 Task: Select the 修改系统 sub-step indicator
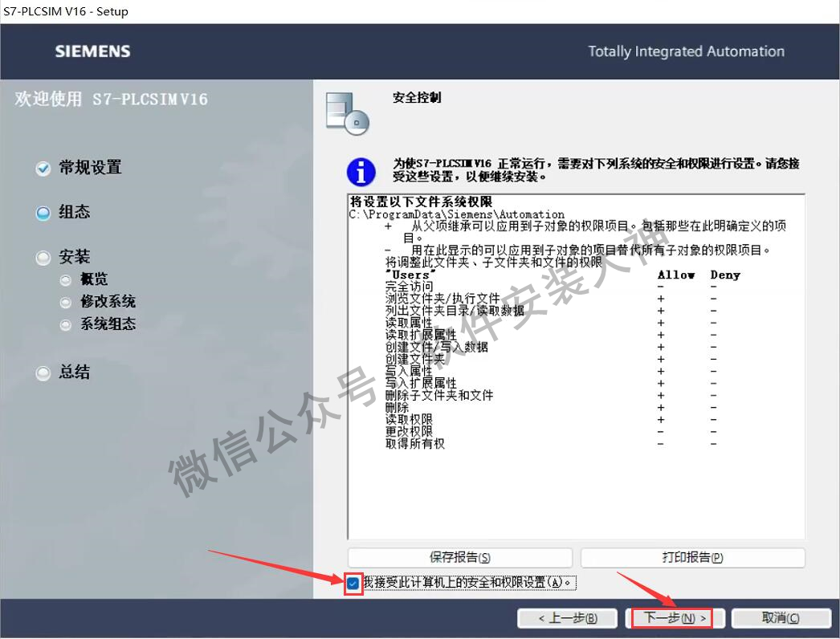(x=65, y=303)
